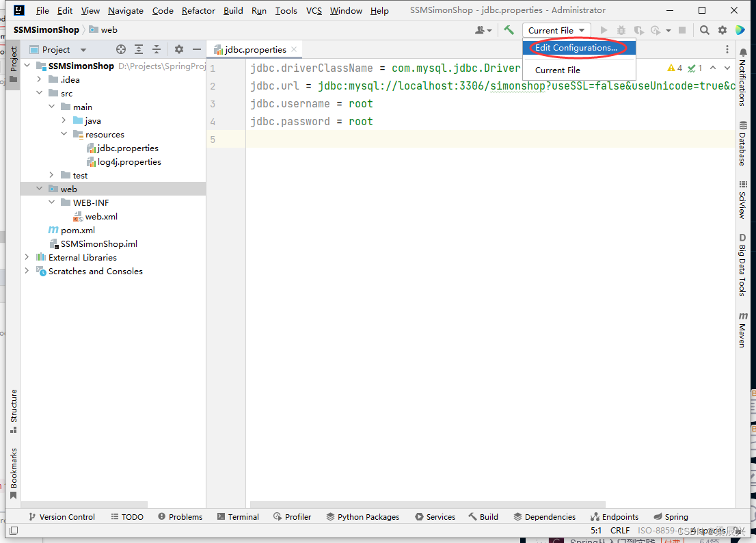Close the jdbc.properties editor tab
This screenshot has width=756, height=543.
[x=294, y=49]
